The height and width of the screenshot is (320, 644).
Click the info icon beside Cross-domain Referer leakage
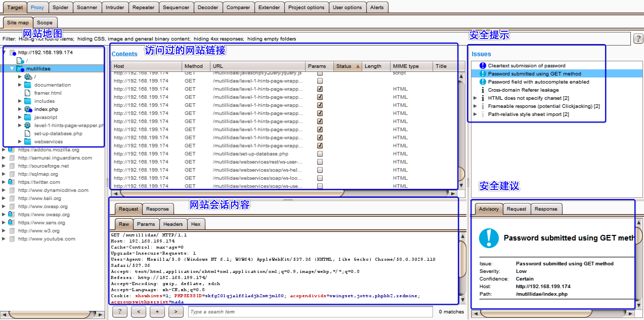483,90
